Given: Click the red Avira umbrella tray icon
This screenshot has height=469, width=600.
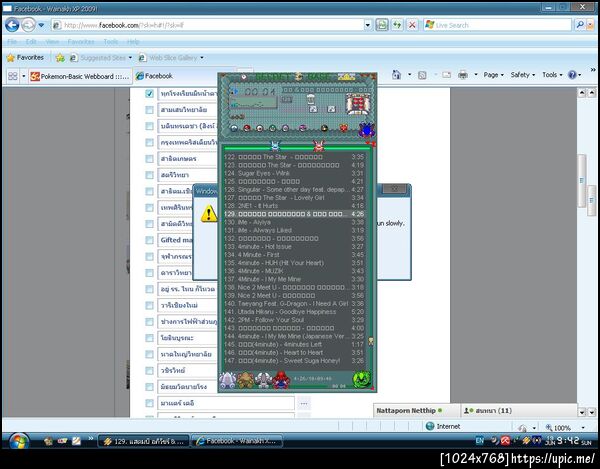Looking at the screenshot, I should (x=505, y=441).
